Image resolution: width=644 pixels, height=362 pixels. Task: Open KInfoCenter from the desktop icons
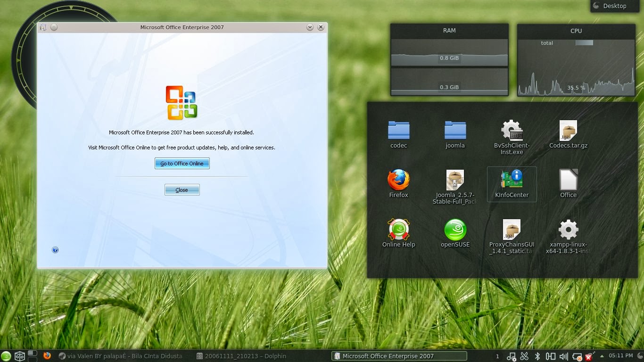pyautogui.click(x=512, y=180)
